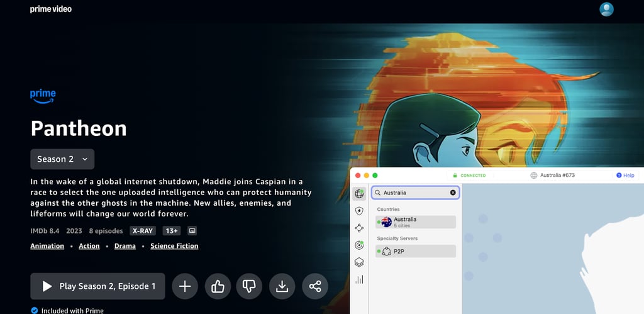Screen dimensions: 644x314
Task: Add Pantheon to watchlist with plus icon
Action: point(185,286)
